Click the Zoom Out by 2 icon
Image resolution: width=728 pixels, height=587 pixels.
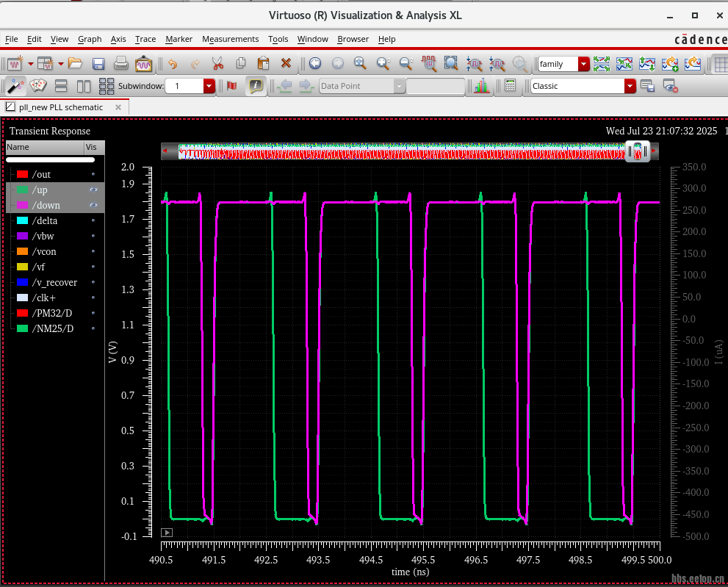click(x=406, y=63)
